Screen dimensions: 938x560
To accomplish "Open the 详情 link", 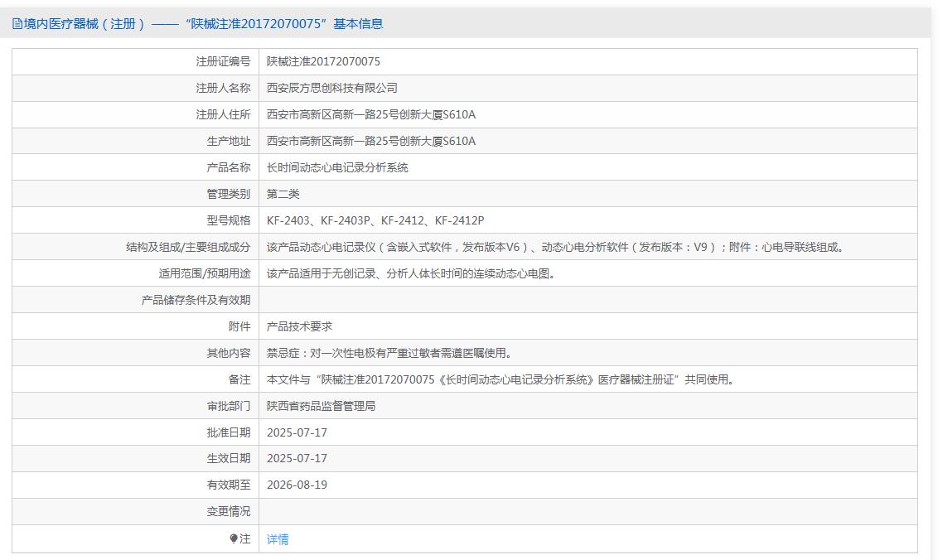I will [278, 539].
